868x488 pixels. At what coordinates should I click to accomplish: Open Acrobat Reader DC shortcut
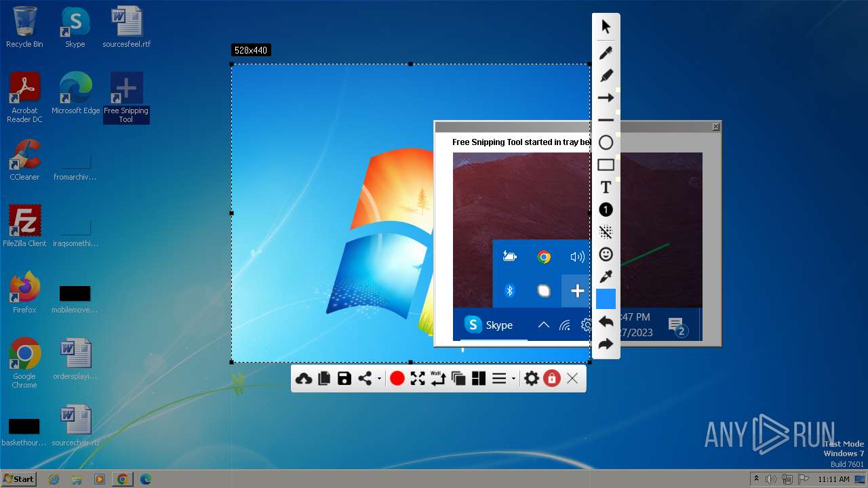[24, 98]
